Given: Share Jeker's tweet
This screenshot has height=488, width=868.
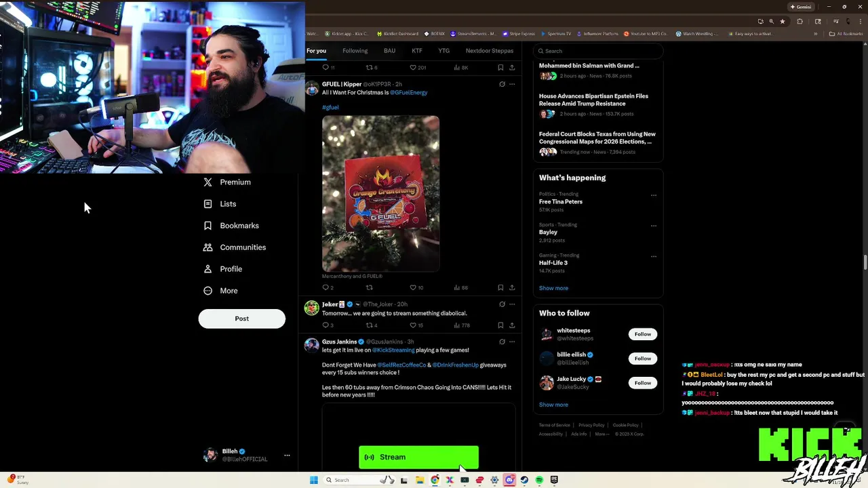Looking at the screenshot, I should (512, 325).
